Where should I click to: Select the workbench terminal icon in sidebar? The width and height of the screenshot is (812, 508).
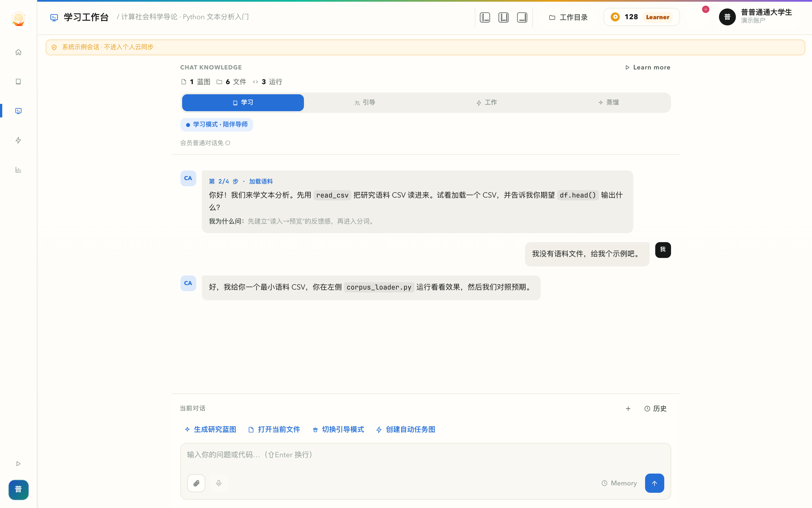[18, 111]
